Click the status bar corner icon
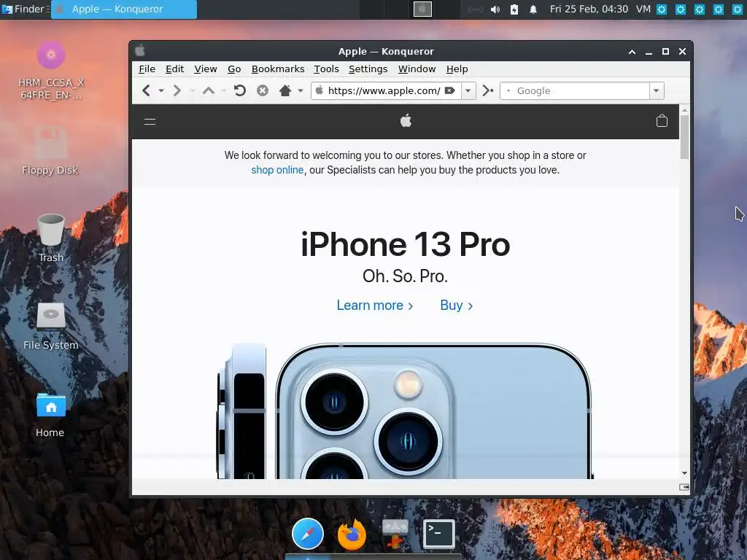Image resolution: width=747 pixels, height=560 pixels. (x=684, y=486)
